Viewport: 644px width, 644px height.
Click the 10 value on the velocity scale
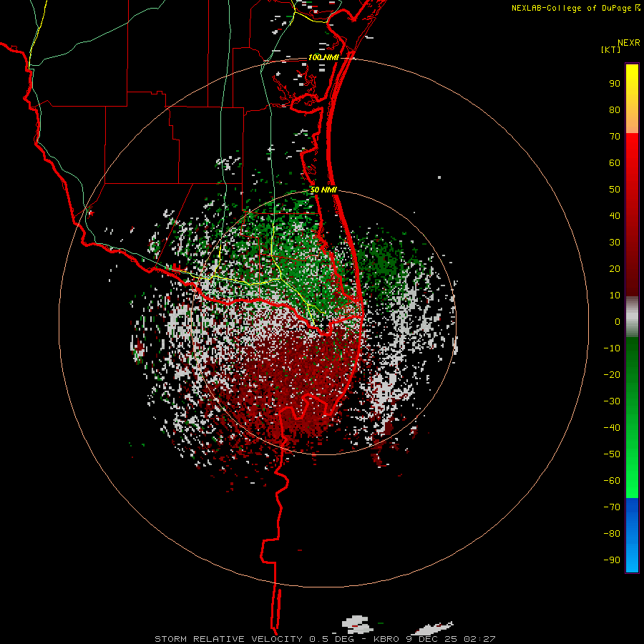click(615, 296)
